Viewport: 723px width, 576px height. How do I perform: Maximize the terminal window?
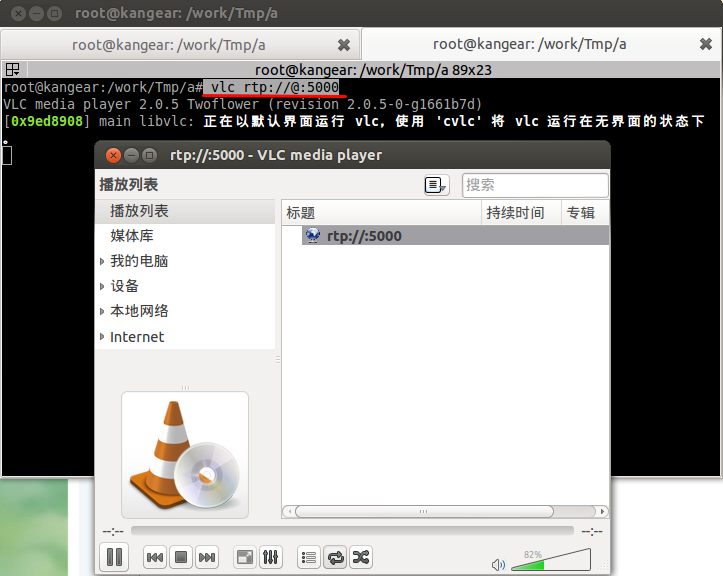[54, 13]
